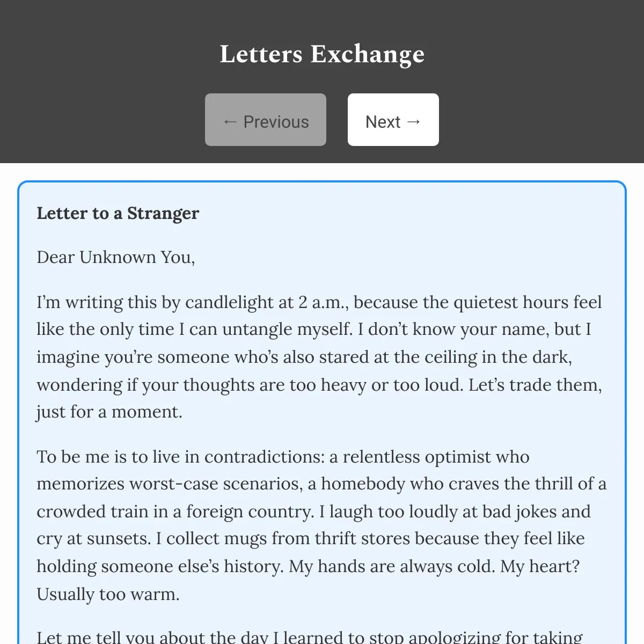Click the line mentioning candlelight at 2 a.m.
644x644 pixels.
tap(319, 302)
